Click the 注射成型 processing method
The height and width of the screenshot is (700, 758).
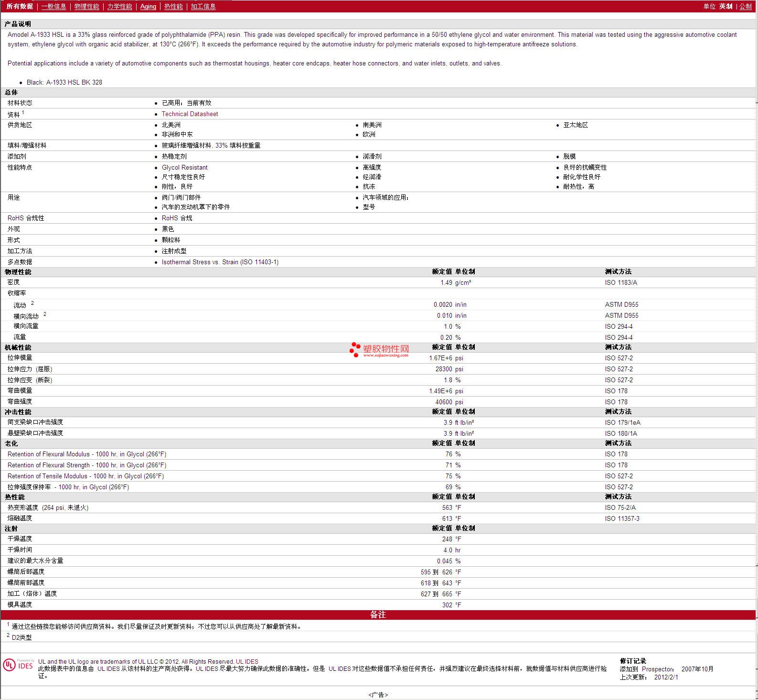point(174,251)
